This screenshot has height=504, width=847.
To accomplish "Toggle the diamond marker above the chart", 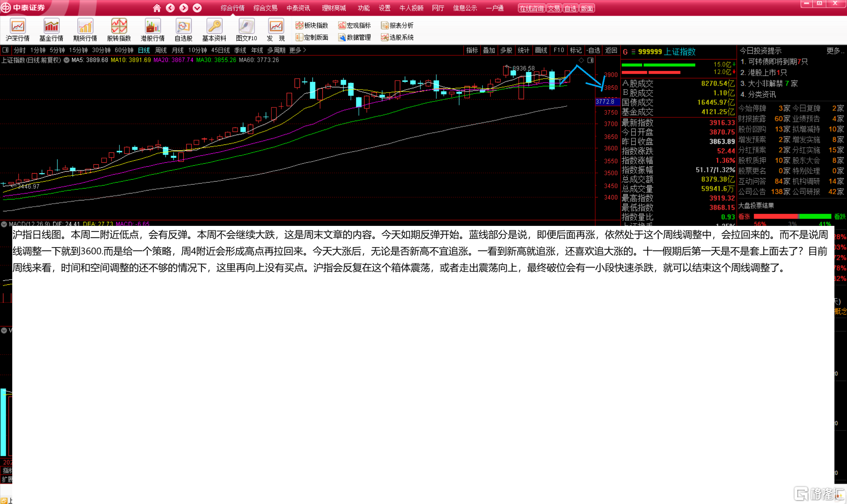I will pos(581,60).
